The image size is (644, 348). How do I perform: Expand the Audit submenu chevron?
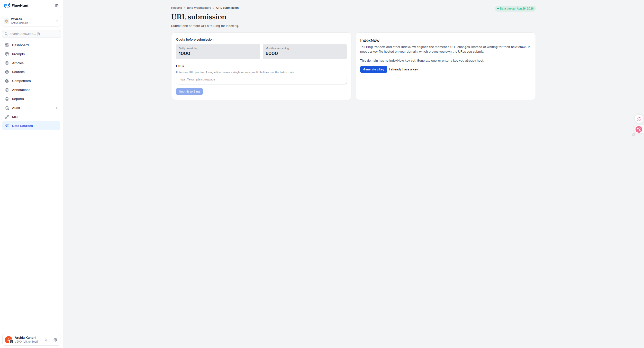click(57, 108)
